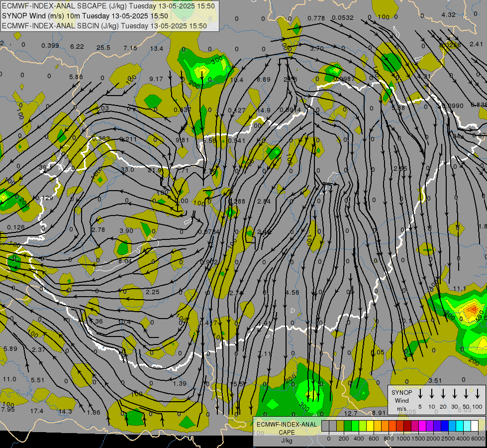Click the map value 7.15

tap(130, 48)
